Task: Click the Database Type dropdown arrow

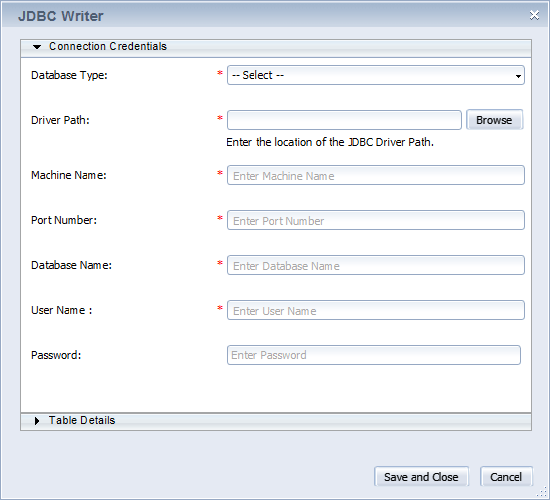Action: tap(518, 76)
